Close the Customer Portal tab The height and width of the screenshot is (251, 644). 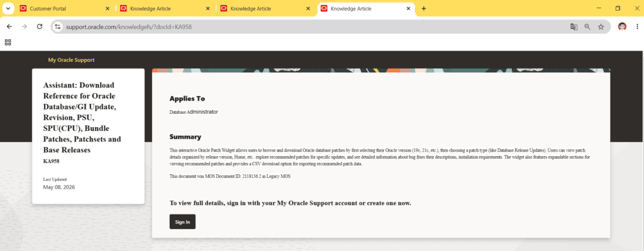(108, 8)
